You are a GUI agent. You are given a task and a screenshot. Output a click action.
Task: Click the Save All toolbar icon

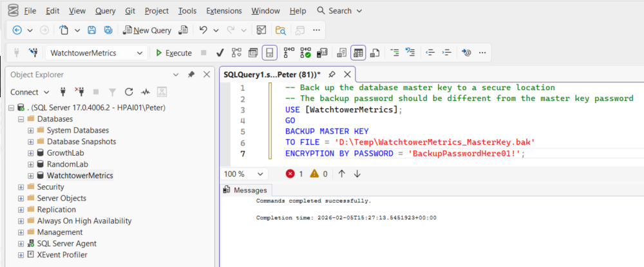coord(108,30)
